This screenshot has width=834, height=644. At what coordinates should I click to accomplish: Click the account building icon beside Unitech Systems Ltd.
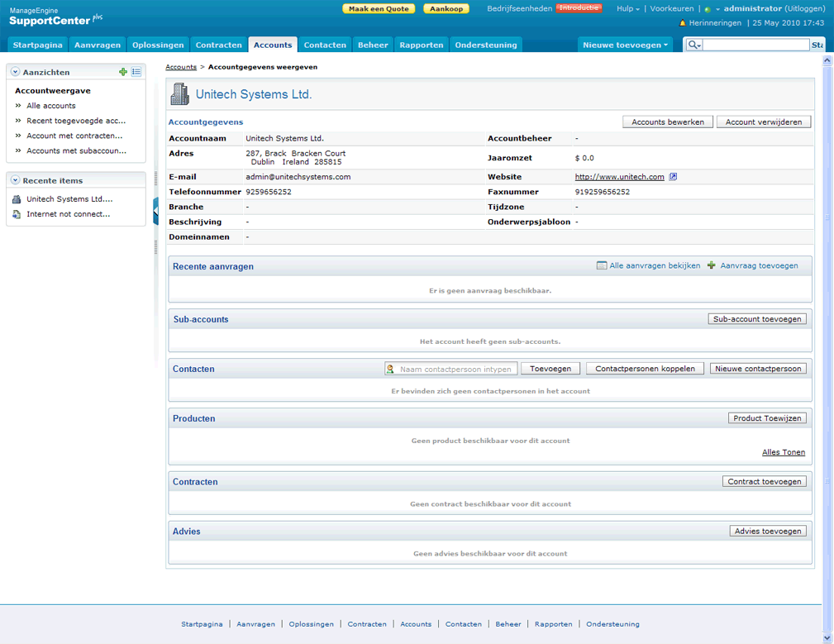click(180, 94)
